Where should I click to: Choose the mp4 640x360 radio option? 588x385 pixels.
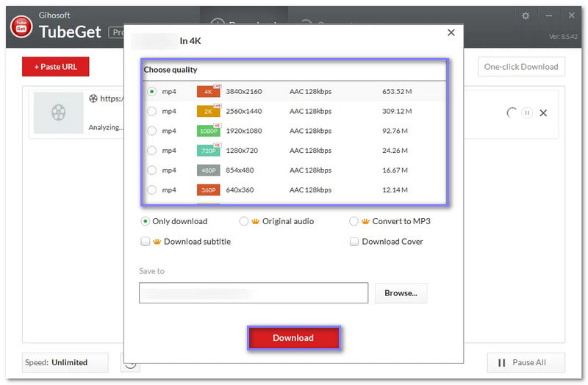coord(152,190)
